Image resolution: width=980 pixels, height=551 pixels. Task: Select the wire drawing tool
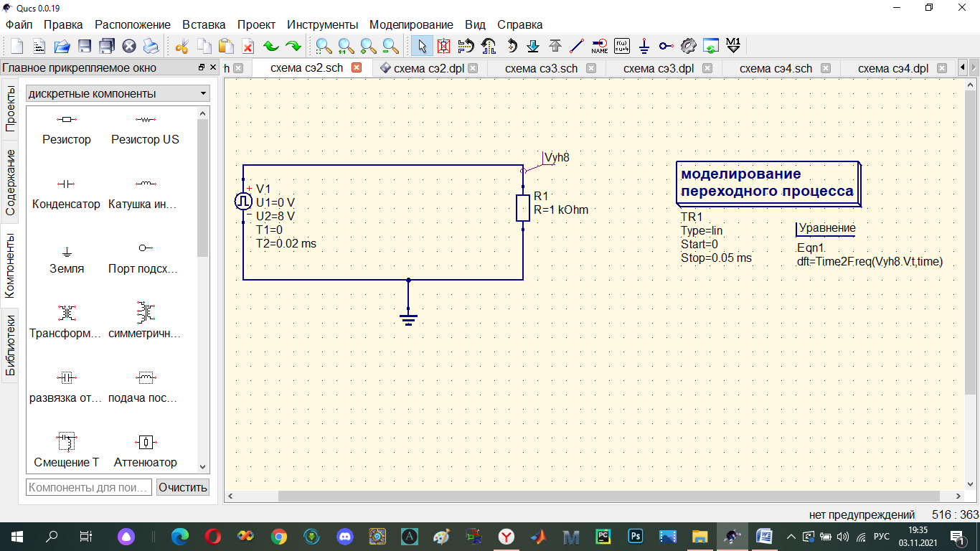tap(577, 47)
